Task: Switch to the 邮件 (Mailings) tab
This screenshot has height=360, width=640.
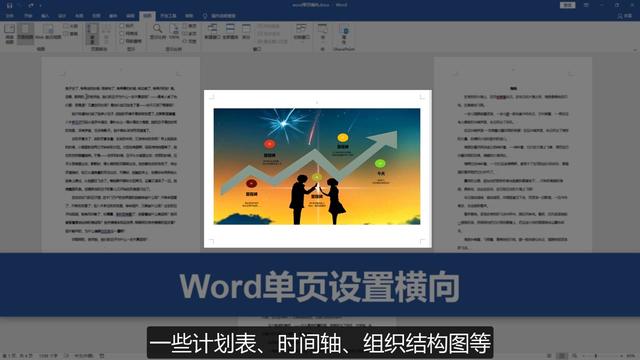Action: tap(113, 16)
